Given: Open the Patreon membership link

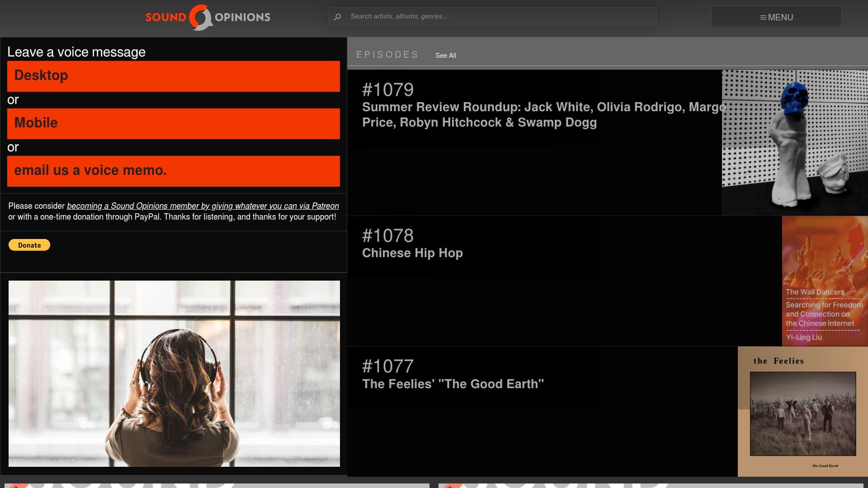Looking at the screenshot, I should (x=203, y=206).
